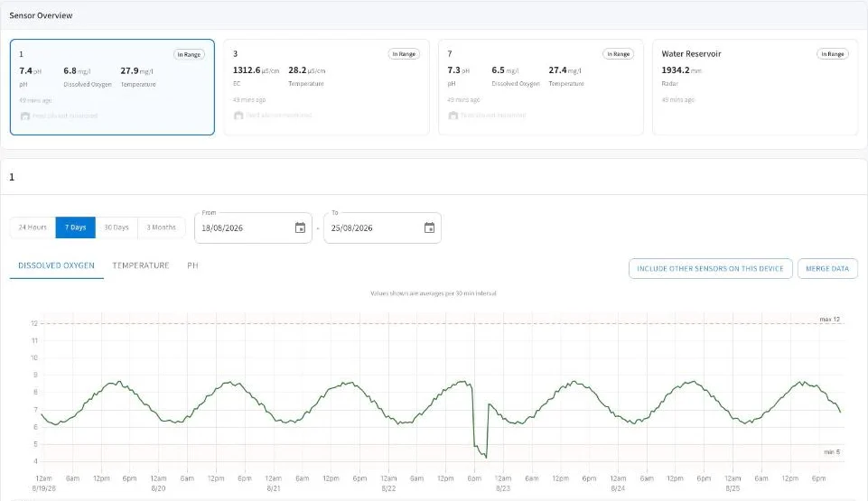Click the feed icon on sensor 1 card
The width and height of the screenshot is (868, 501).
(25, 116)
